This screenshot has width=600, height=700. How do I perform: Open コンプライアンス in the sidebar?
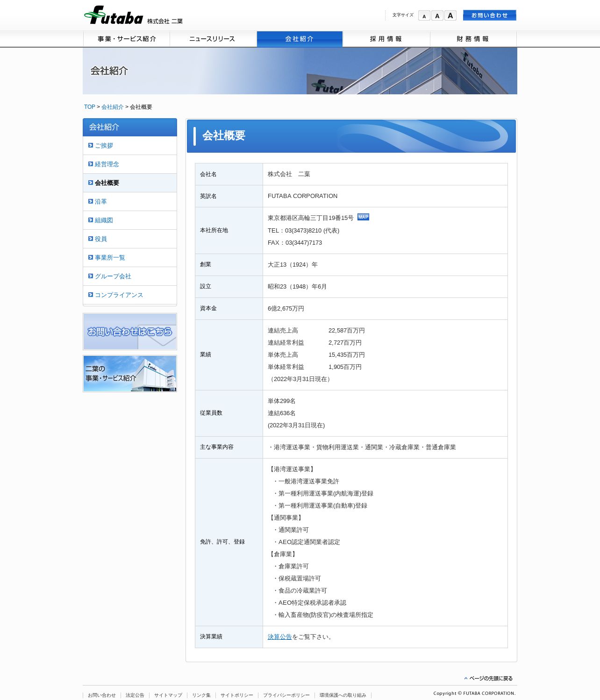(119, 295)
